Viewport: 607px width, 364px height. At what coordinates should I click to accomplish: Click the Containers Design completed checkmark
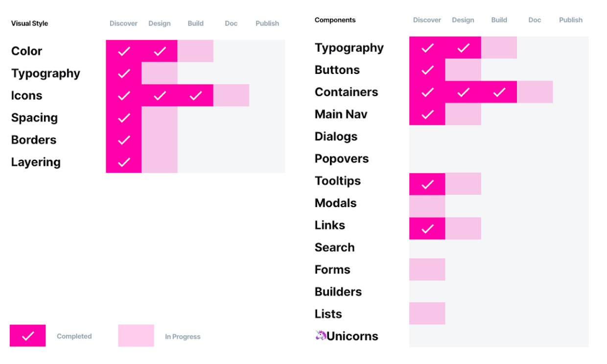click(463, 92)
